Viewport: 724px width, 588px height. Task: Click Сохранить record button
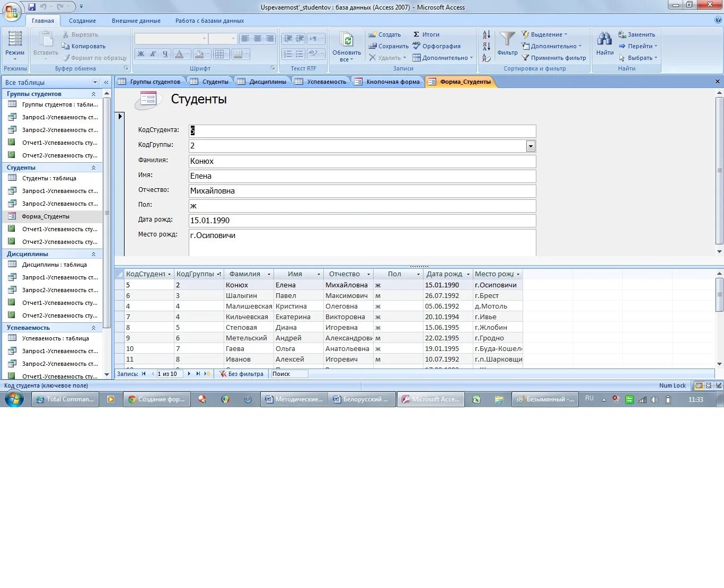tap(389, 46)
